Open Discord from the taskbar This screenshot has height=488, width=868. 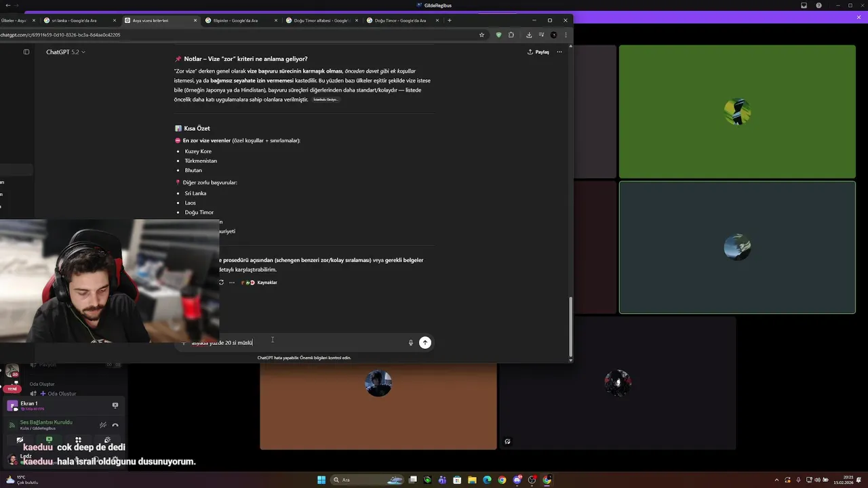517,480
